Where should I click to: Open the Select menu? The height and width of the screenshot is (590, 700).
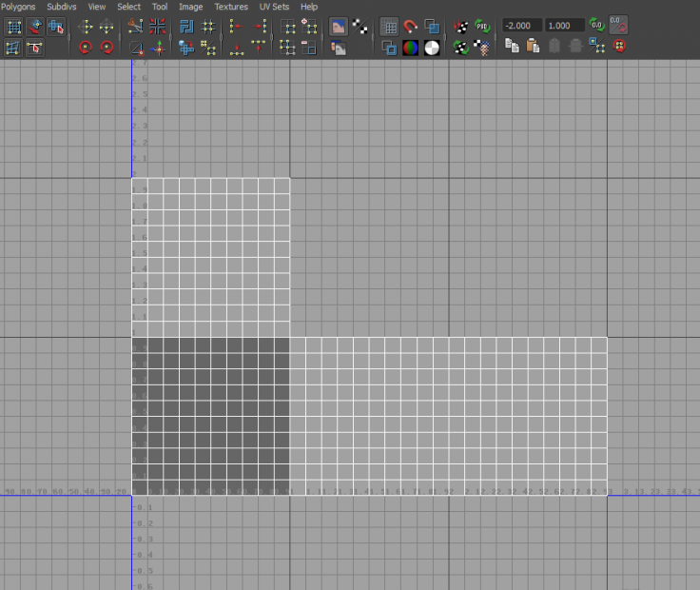[128, 7]
